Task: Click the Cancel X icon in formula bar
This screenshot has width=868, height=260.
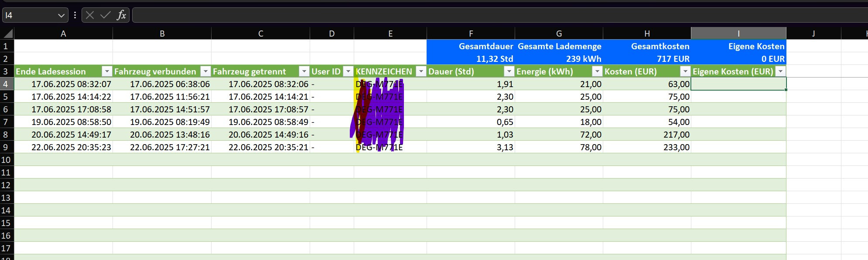Action: tap(90, 15)
